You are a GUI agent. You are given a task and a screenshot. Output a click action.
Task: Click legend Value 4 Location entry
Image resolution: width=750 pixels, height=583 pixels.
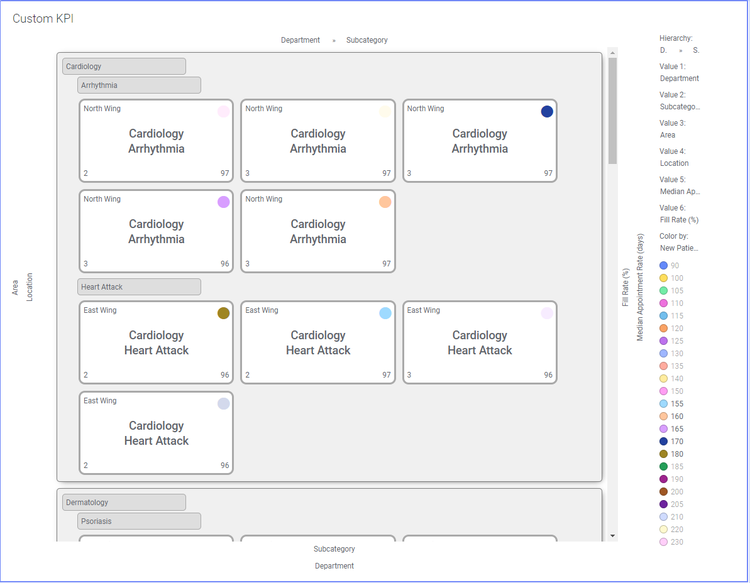(x=674, y=163)
